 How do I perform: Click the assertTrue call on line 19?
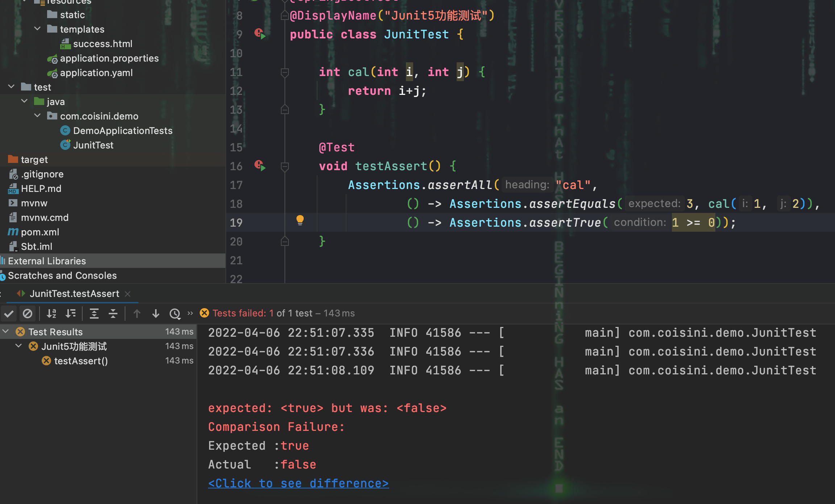click(x=565, y=222)
